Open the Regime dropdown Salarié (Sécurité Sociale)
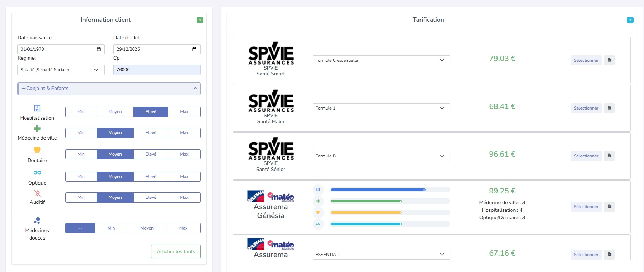The height and width of the screenshot is (272, 644). (x=61, y=70)
